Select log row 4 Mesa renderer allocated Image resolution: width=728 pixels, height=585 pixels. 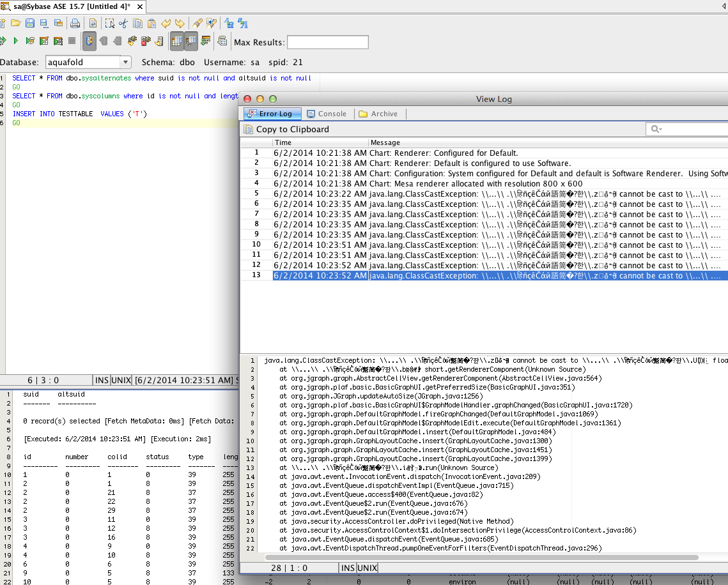pos(484,183)
